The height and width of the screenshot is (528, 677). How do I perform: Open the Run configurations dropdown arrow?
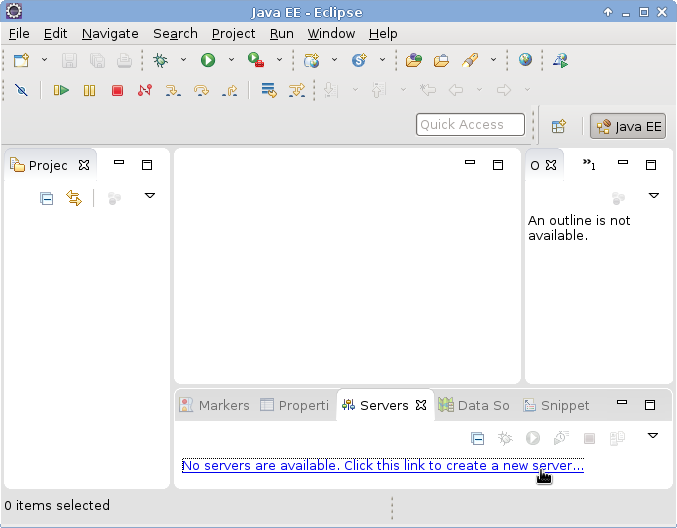pyautogui.click(x=231, y=60)
